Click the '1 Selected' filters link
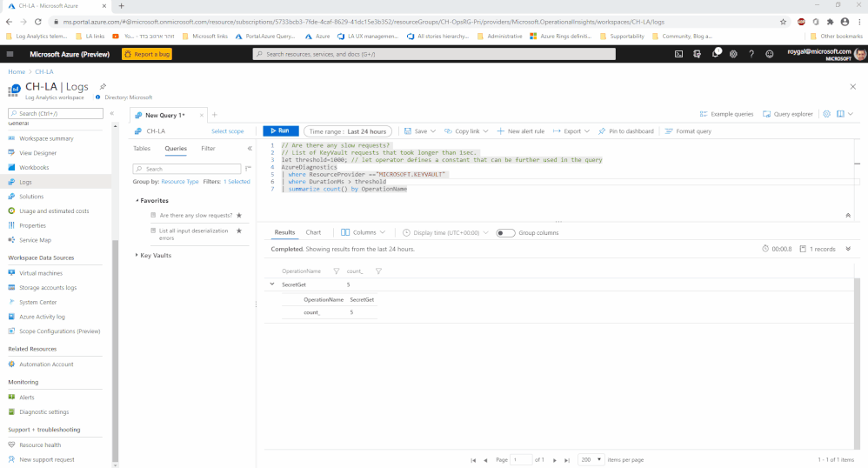868x468 pixels. 237,182
